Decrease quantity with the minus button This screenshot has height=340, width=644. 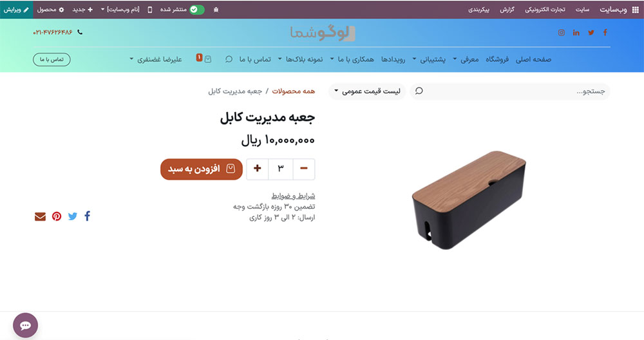pyautogui.click(x=304, y=169)
